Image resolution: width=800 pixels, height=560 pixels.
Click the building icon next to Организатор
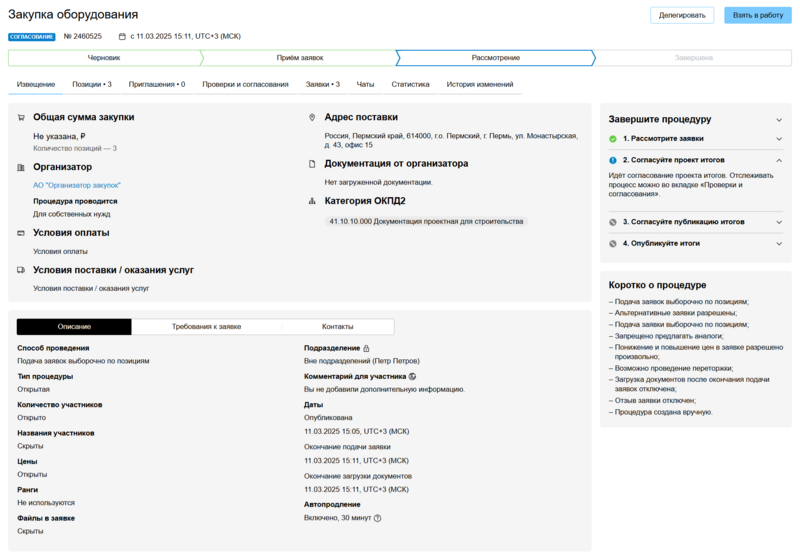pyautogui.click(x=22, y=167)
